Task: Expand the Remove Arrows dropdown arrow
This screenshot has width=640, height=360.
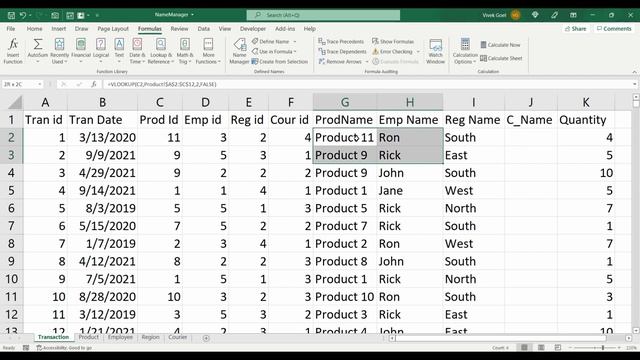Action: (x=367, y=62)
